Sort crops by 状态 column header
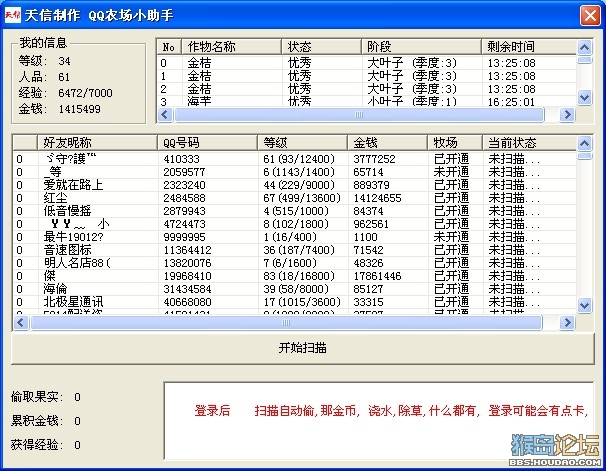606x471 pixels. tap(322, 47)
